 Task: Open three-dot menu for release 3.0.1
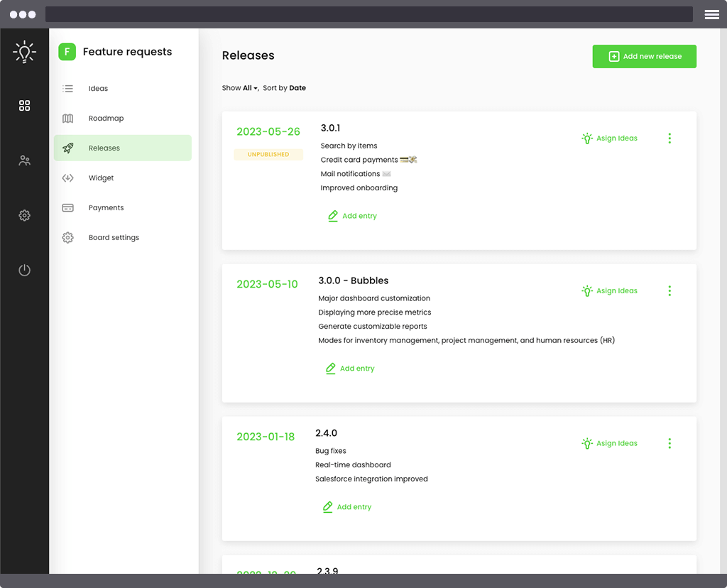[669, 138]
